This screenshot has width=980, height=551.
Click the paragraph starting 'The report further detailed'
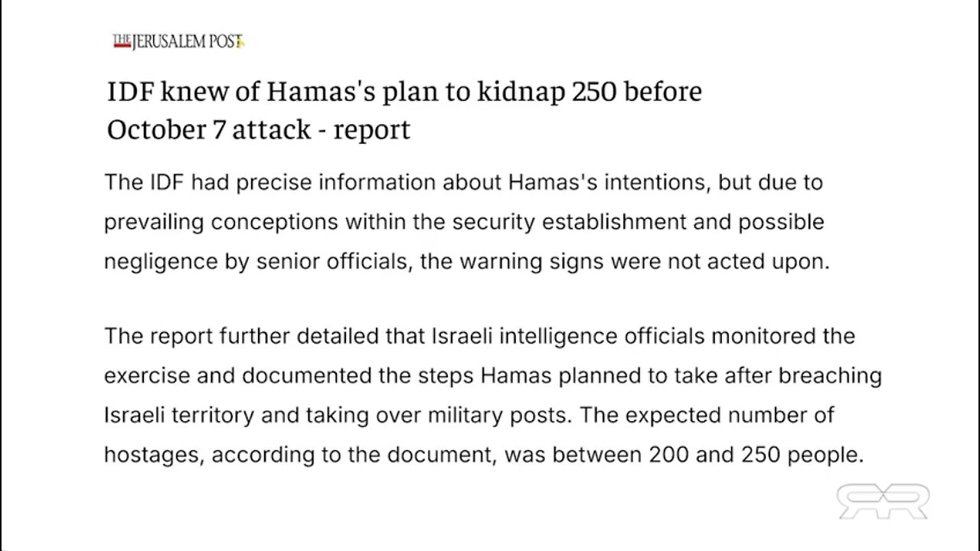coord(493,396)
